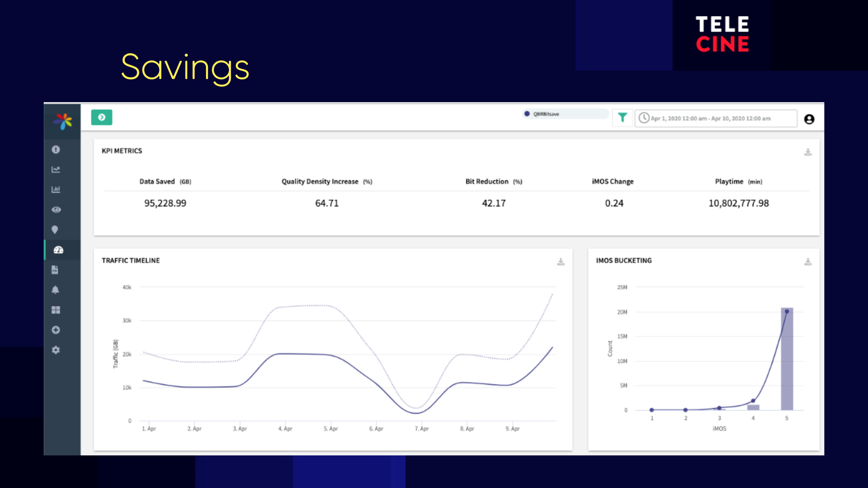
Task: Click the KPI METRICS panel title
Action: pyautogui.click(x=122, y=151)
